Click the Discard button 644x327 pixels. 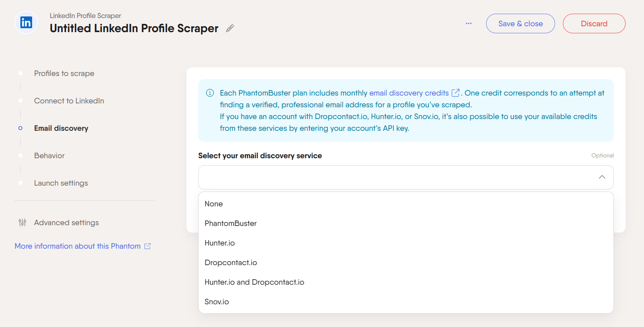click(594, 23)
